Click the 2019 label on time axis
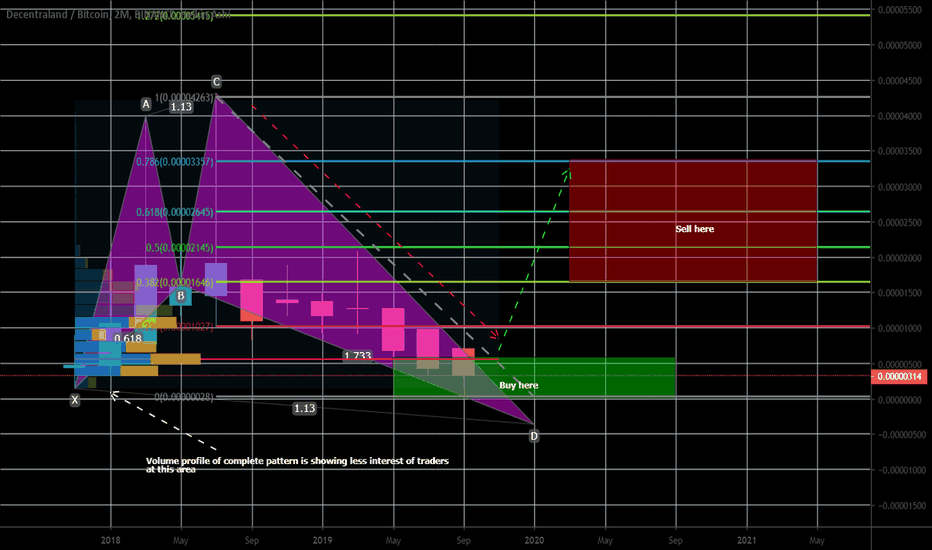The image size is (932, 550). point(322,540)
